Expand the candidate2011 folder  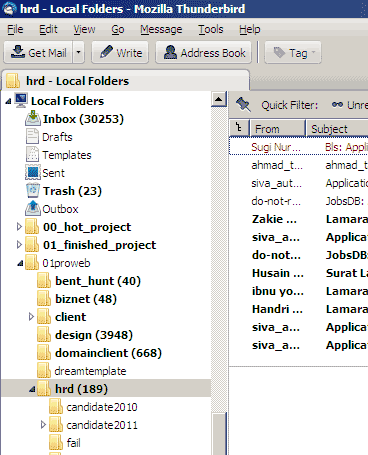(43, 425)
